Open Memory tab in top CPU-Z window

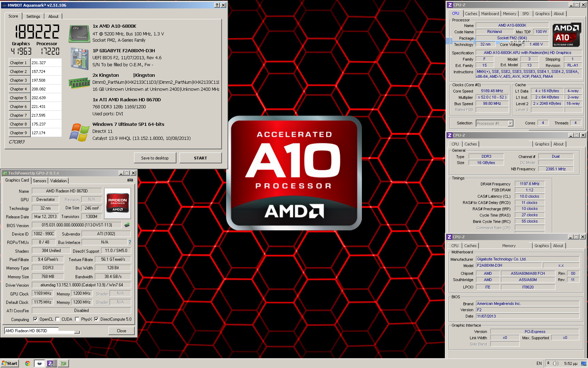point(510,14)
